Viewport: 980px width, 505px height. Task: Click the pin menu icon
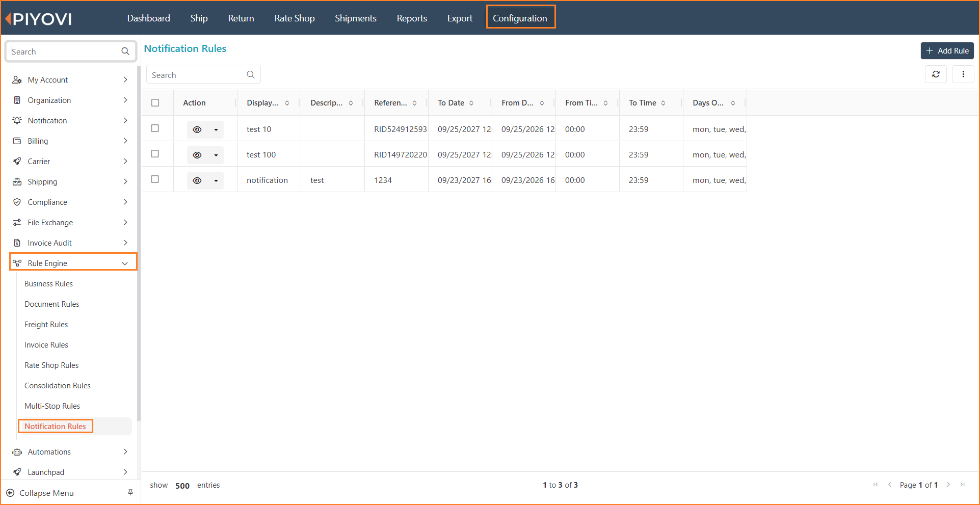pyautogui.click(x=130, y=492)
